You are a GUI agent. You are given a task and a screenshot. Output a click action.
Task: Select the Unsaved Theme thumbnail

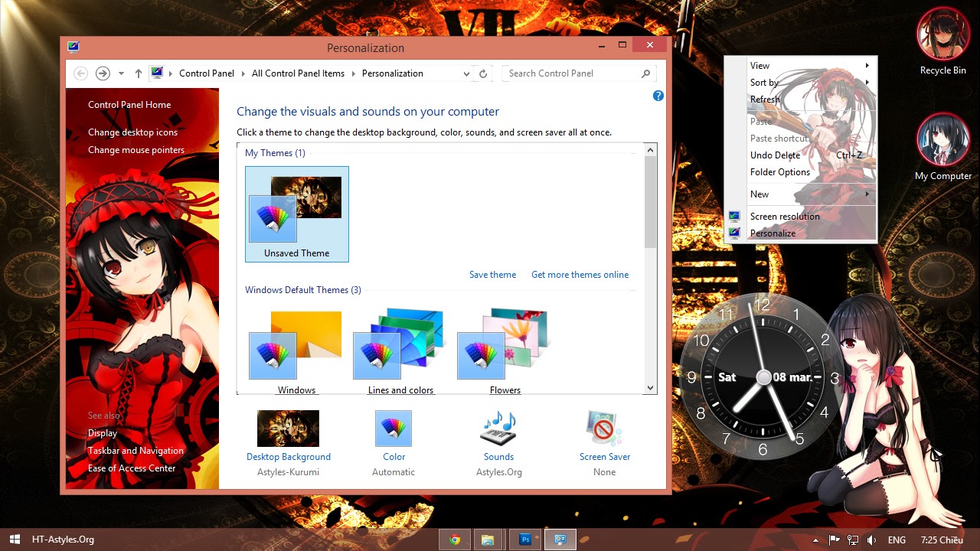(297, 214)
